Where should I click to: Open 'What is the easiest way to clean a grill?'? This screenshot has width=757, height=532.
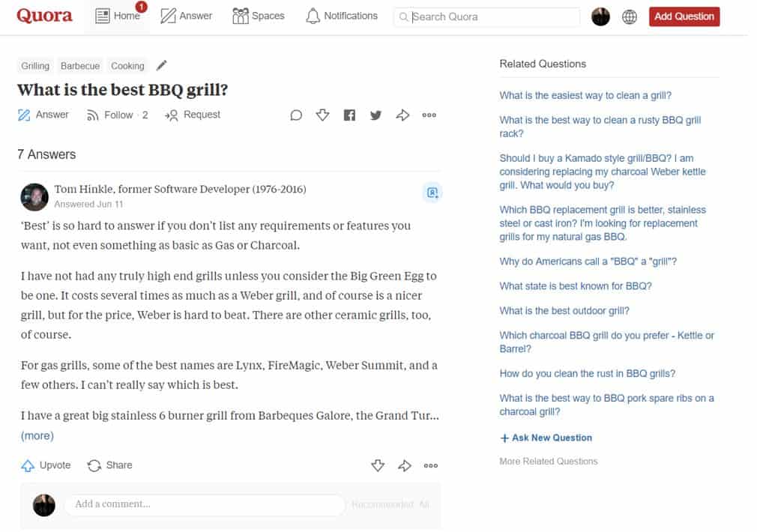[x=585, y=96]
